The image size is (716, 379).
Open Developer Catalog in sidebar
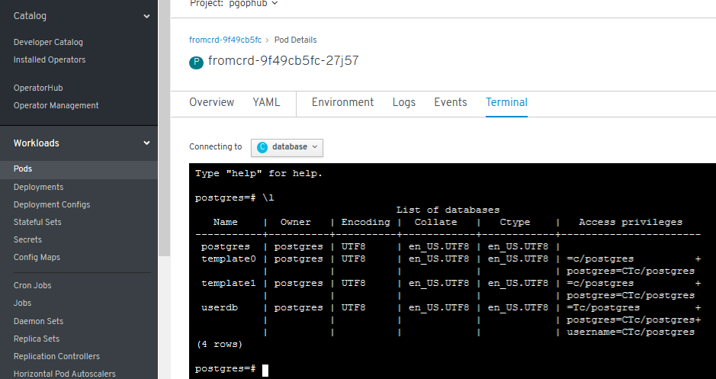[x=48, y=42]
